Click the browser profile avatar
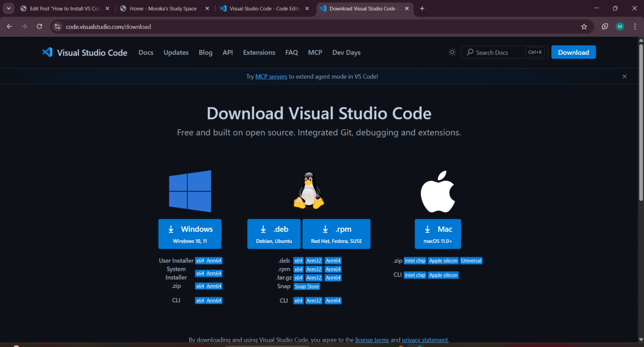 [x=620, y=26]
